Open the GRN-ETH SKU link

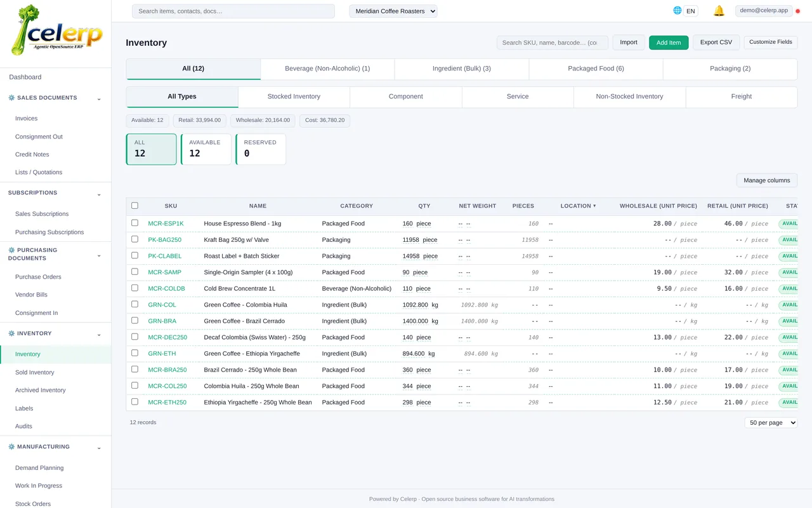pyautogui.click(x=162, y=354)
